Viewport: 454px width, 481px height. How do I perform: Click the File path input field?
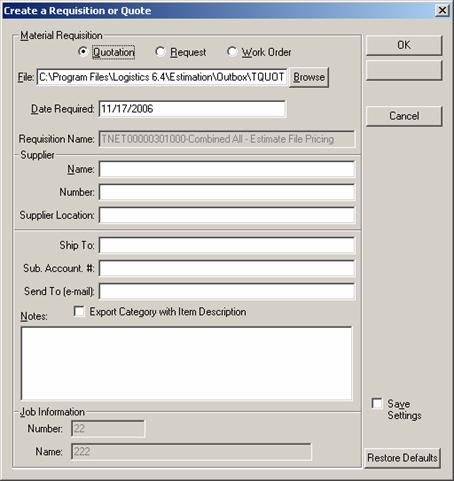[162, 77]
